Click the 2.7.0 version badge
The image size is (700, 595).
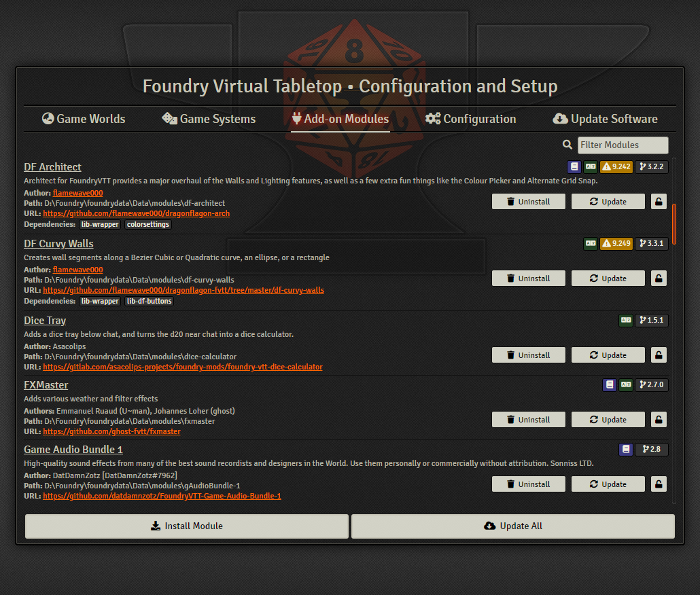[x=651, y=384]
